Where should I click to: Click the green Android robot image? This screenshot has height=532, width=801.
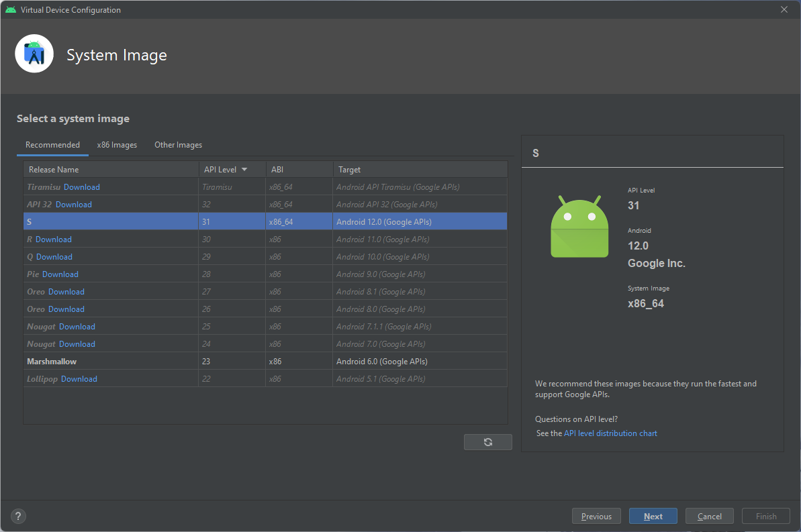pyautogui.click(x=579, y=226)
